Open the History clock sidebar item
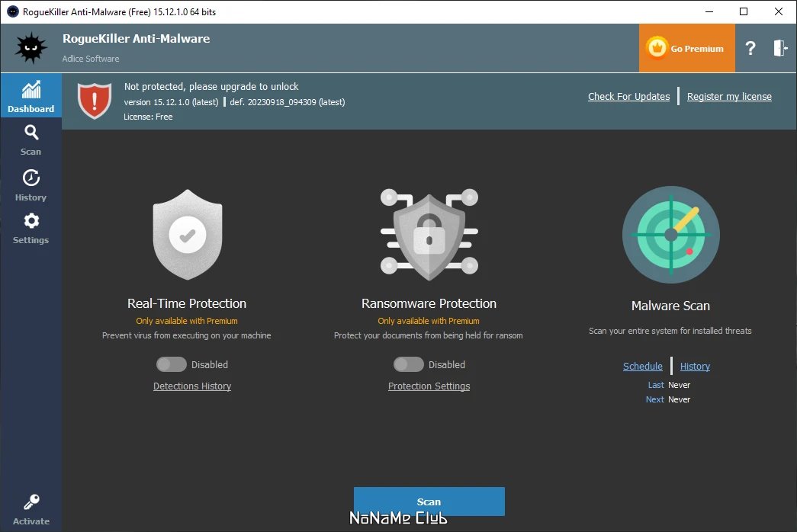The height and width of the screenshot is (532, 797). click(x=31, y=185)
